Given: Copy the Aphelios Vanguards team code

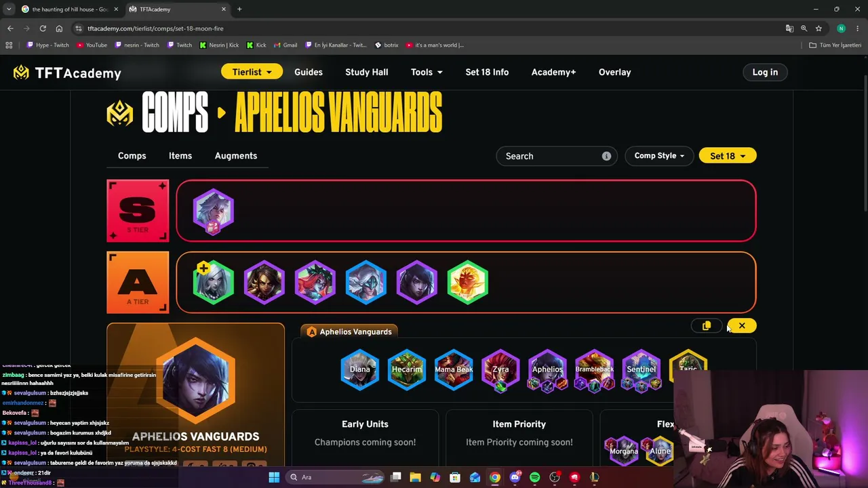Looking at the screenshot, I should [707, 326].
